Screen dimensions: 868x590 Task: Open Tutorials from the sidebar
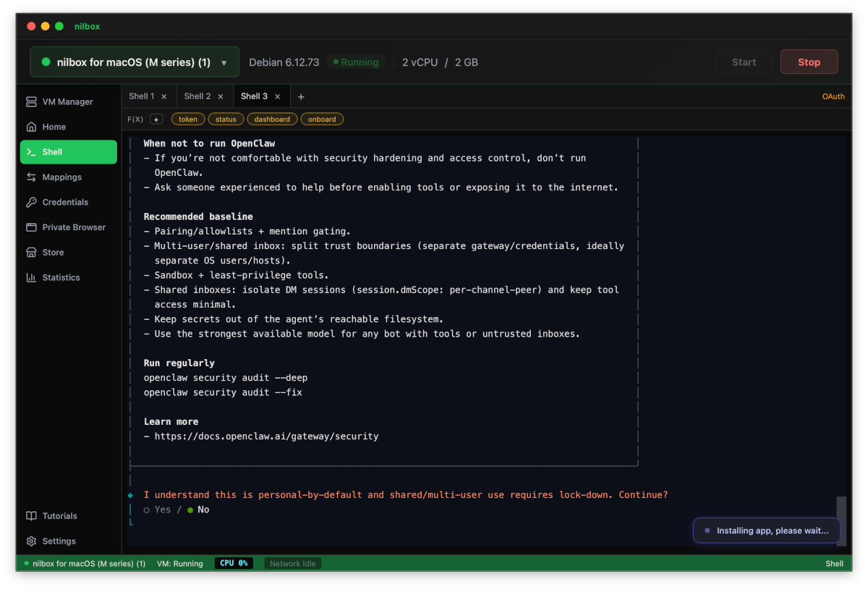click(58, 515)
